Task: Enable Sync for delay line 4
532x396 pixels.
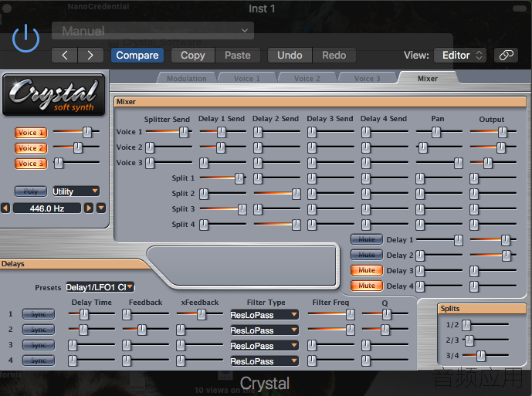Action: (39, 360)
